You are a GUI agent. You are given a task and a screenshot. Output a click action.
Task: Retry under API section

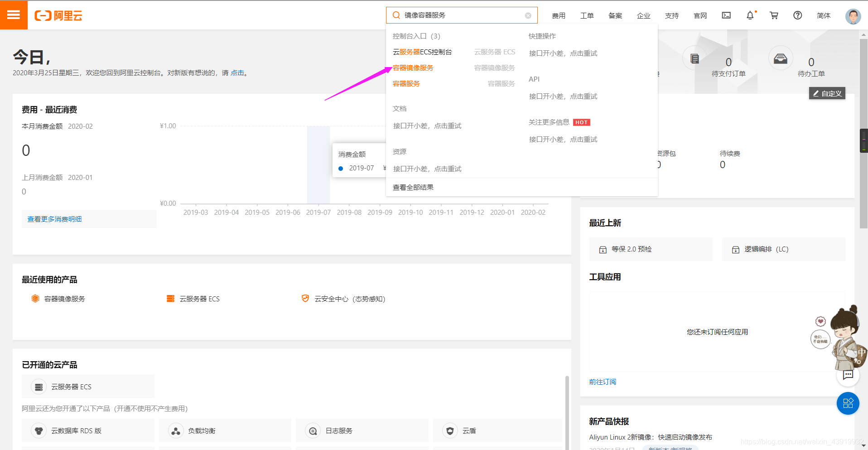(563, 97)
